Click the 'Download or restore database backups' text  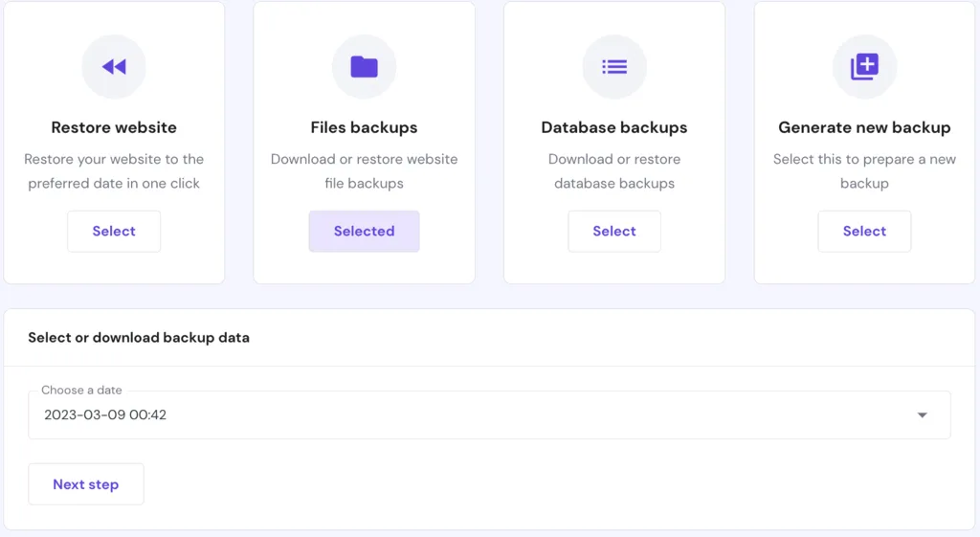(x=614, y=171)
